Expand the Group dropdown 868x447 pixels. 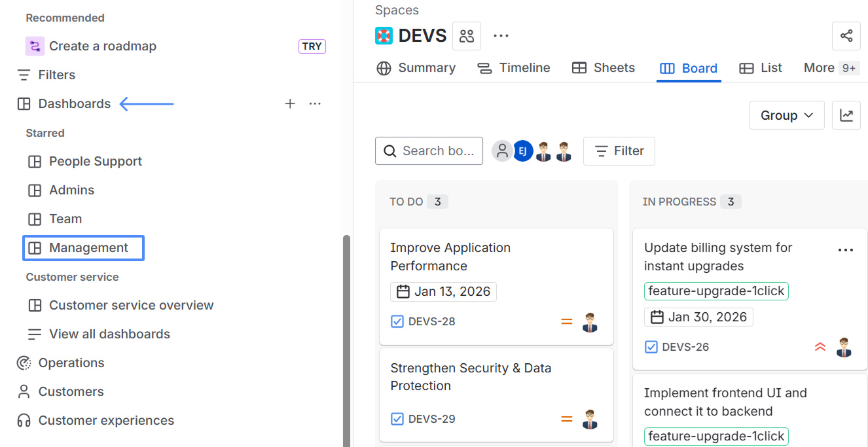786,115
